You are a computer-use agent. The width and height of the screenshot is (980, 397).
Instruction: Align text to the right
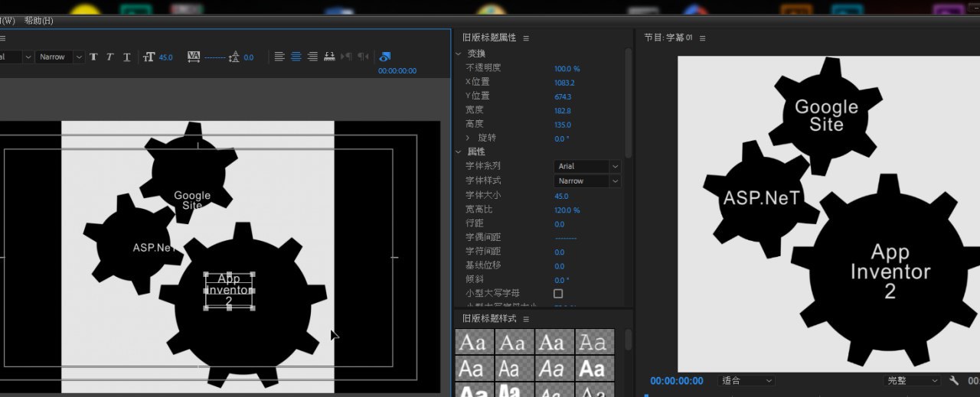click(x=312, y=57)
